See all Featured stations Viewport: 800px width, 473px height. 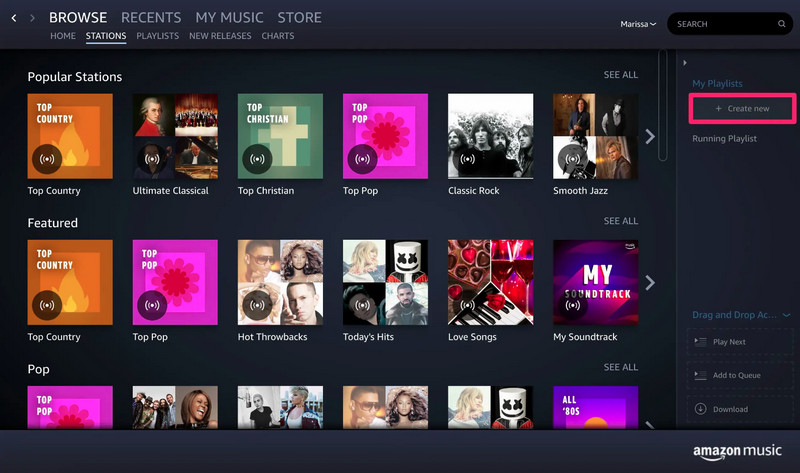coord(620,221)
